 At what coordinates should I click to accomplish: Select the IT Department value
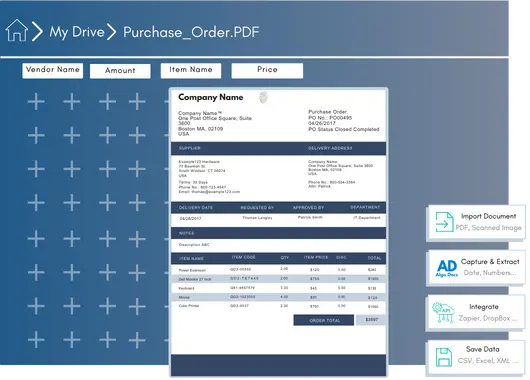[x=367, y=218]
